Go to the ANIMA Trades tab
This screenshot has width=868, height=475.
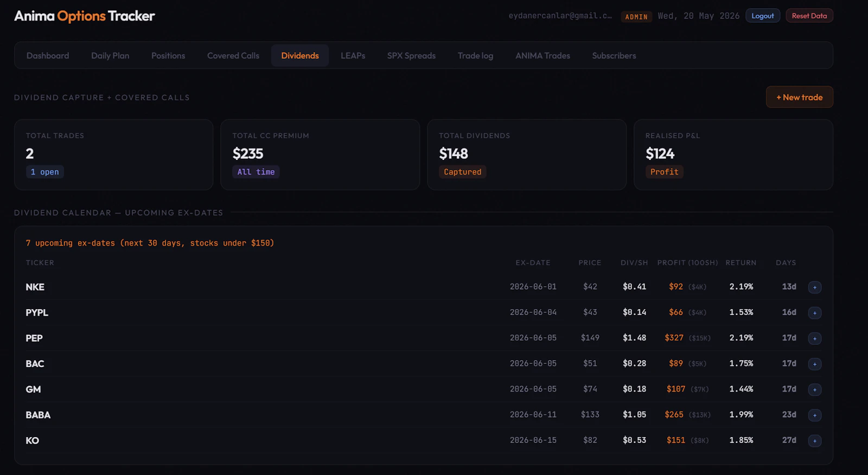pyautogui.click(x=542, y=55)
